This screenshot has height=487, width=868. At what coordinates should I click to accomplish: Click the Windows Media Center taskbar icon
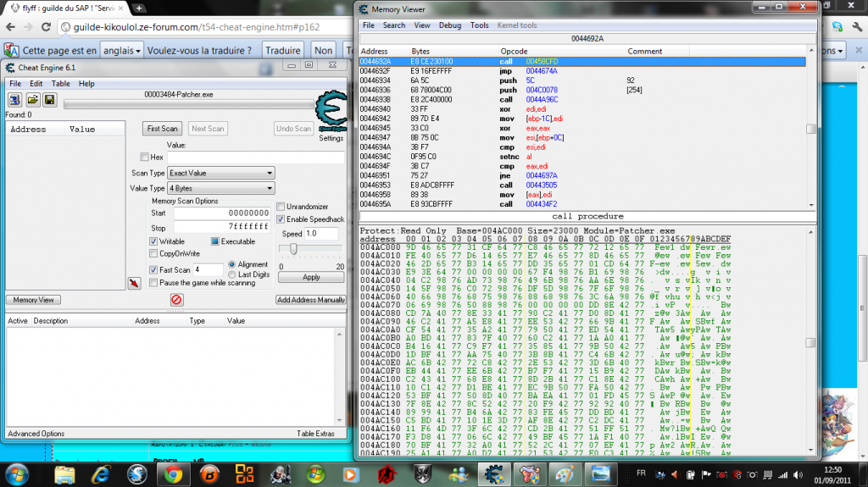[x=315, y=475]
